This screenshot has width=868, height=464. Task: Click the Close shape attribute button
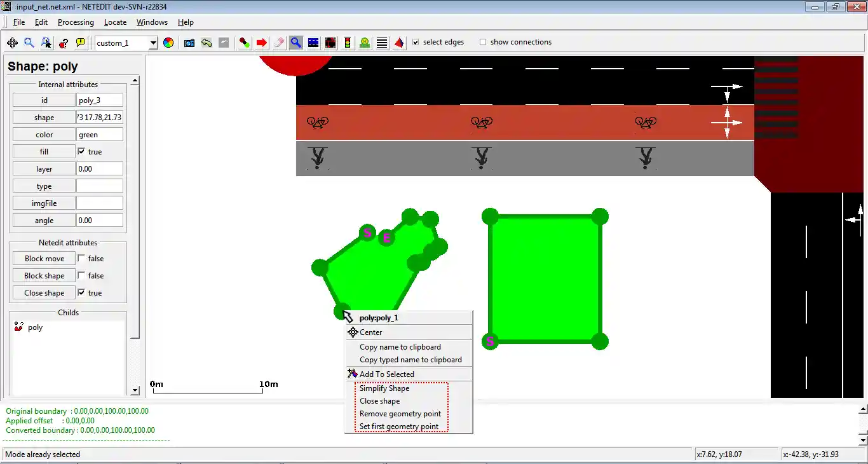(x=44, y=293)
